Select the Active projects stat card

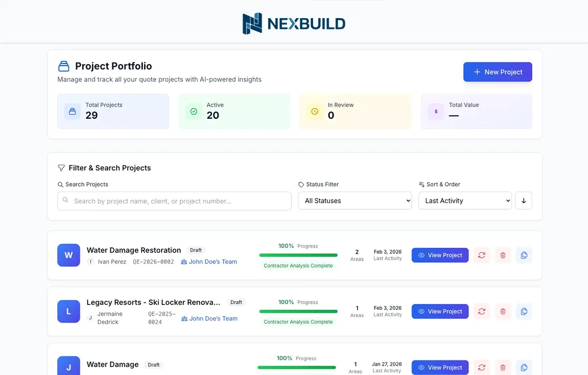pyautogui.click(x=234, y=112)
